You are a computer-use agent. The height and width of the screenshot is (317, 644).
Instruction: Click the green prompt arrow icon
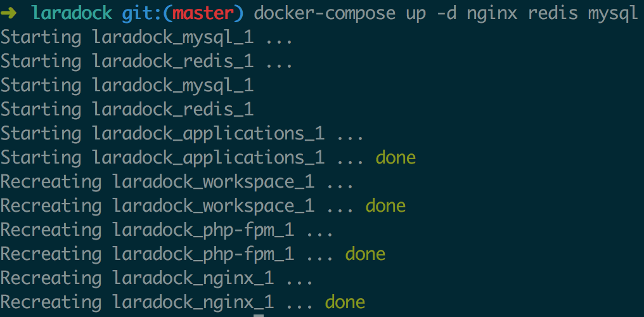9,14
